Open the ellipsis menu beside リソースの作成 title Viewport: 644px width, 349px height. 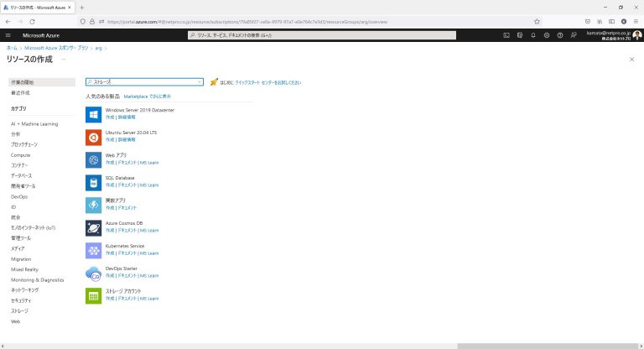pyautogui.click(x=64, y=60)
